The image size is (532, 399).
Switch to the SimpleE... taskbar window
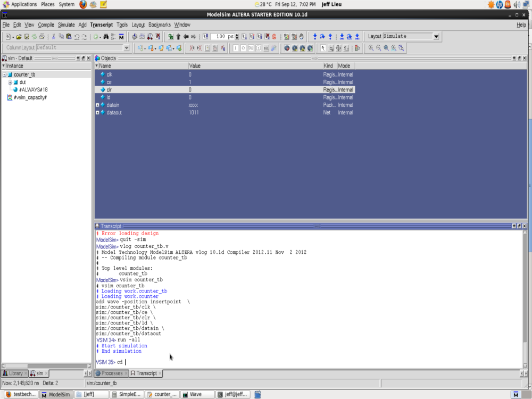tap(127, 394)
